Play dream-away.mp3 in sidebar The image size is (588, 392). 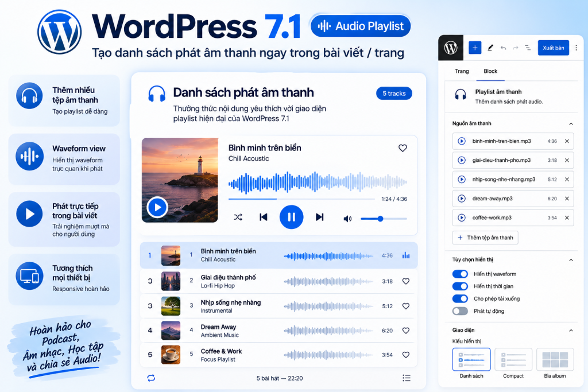462,199
